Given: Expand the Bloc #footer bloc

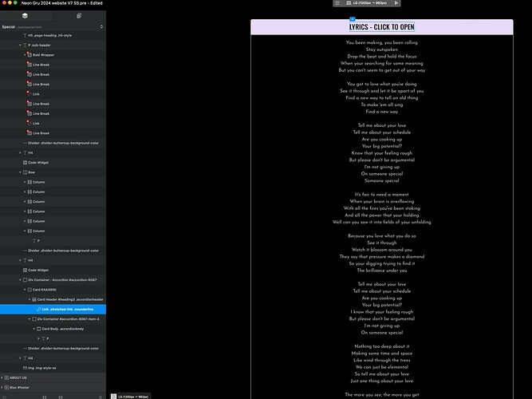Looking at the screenshot, I should pyautogui.click(x=2, y=388).
